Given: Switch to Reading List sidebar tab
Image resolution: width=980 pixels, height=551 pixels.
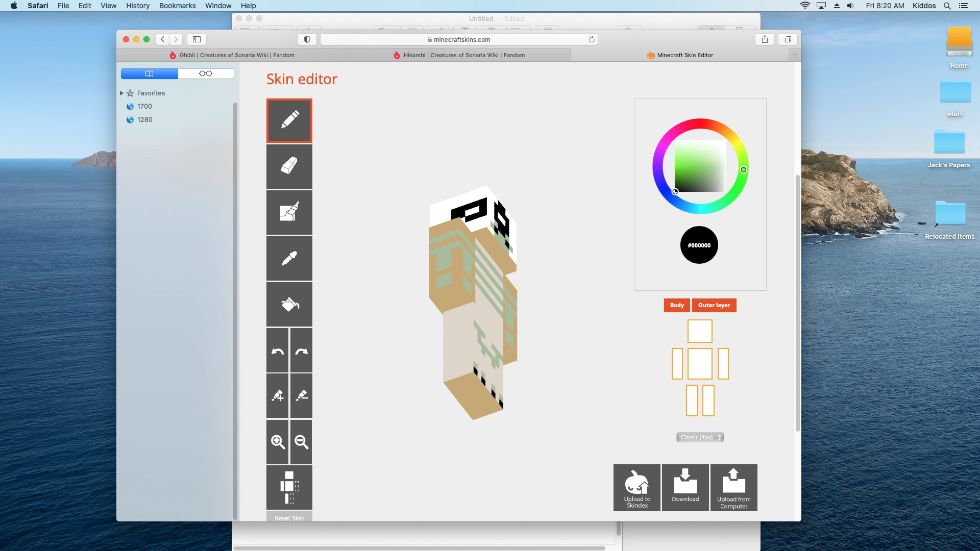Looking at the screenshot, I should click(206, 73).
